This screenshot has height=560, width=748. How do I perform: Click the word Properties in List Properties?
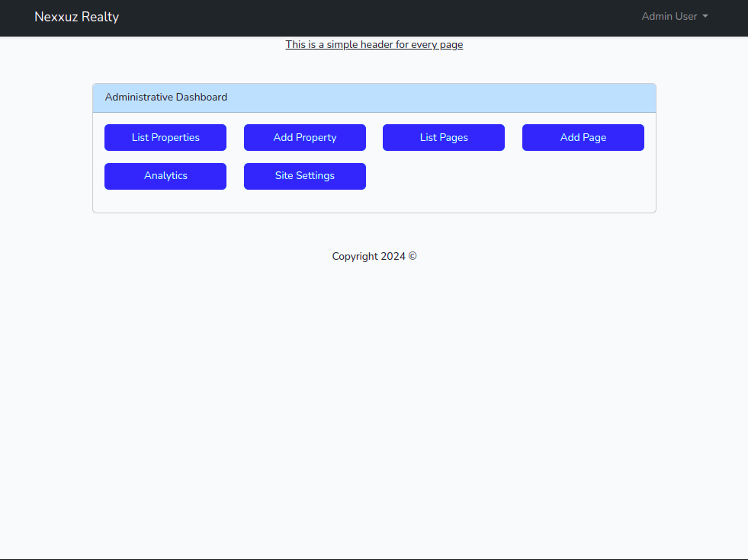coord(175,138)
